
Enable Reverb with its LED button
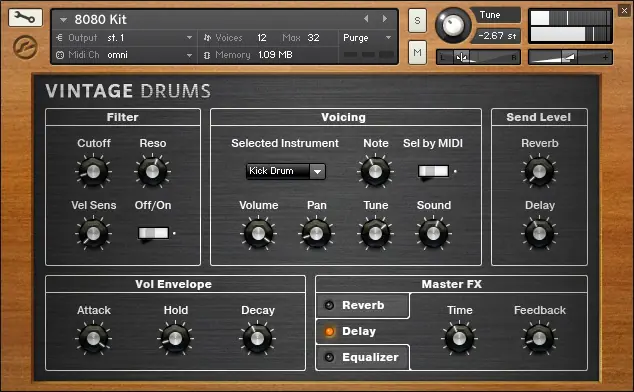[330, 305]
